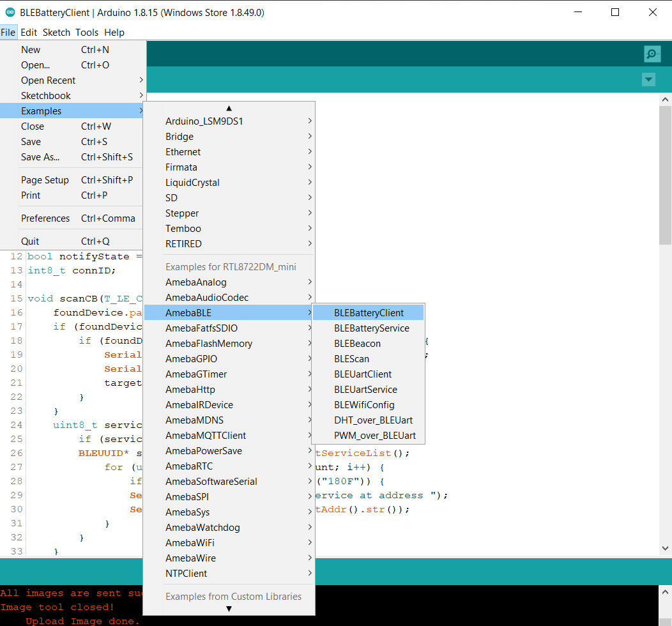The height and width of the screenshot is (626, 672).
Task: Select the AmebaBLE examples entry
Action: coord(229,313)
